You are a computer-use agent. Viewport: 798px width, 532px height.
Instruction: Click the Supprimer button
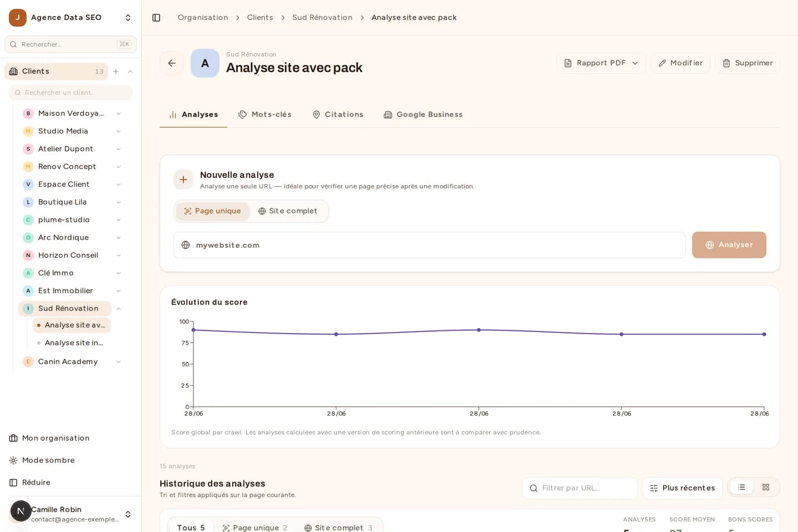tap(748, 63)
